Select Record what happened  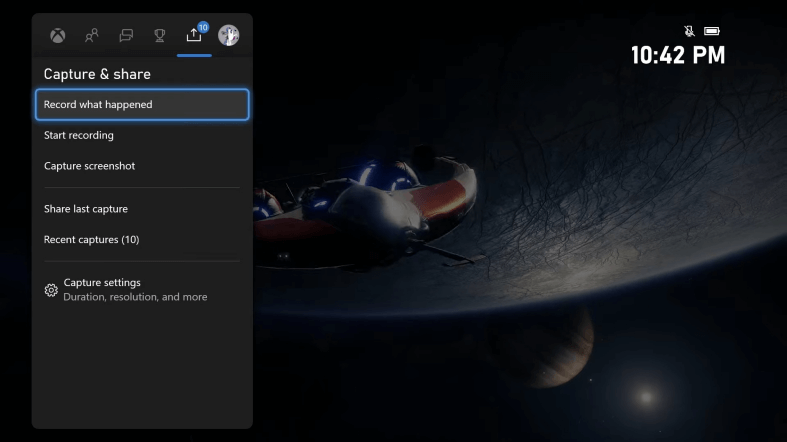(142, 104)
